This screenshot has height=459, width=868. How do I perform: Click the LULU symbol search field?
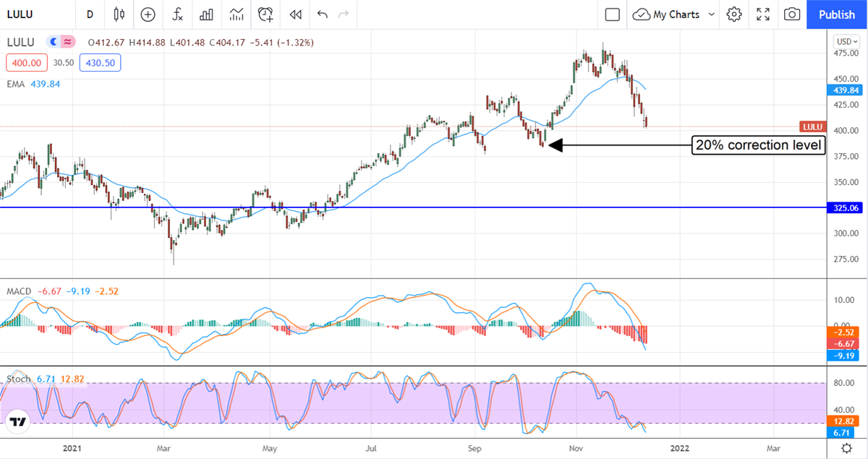[38, 14]
